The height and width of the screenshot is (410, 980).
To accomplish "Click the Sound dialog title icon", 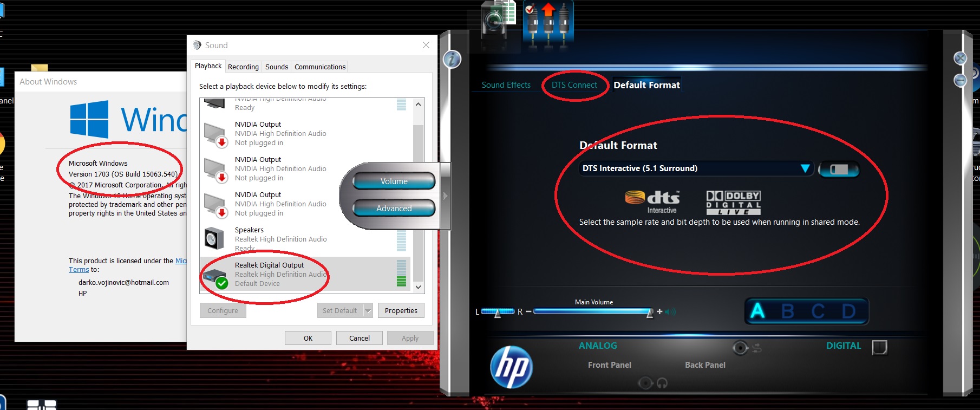I will point(197,45).
